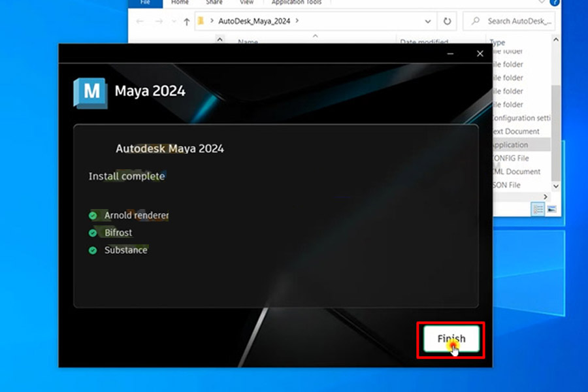
Task: Switch to details view in status bar
Action: click(x=538, y=208)
